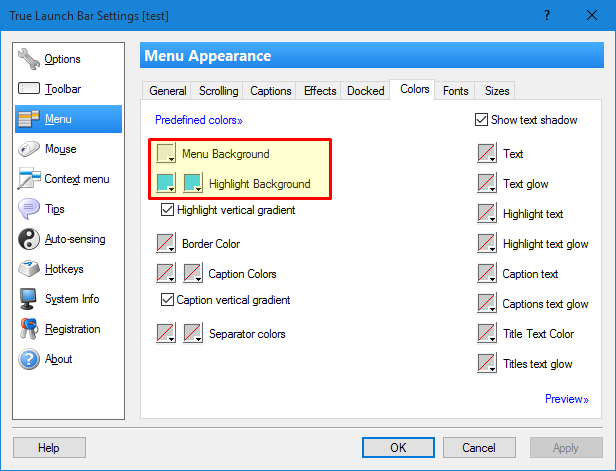Select the Toolbar settings icon
The width and height of the screenshot is (616, 471).
(x=29, y=89)
